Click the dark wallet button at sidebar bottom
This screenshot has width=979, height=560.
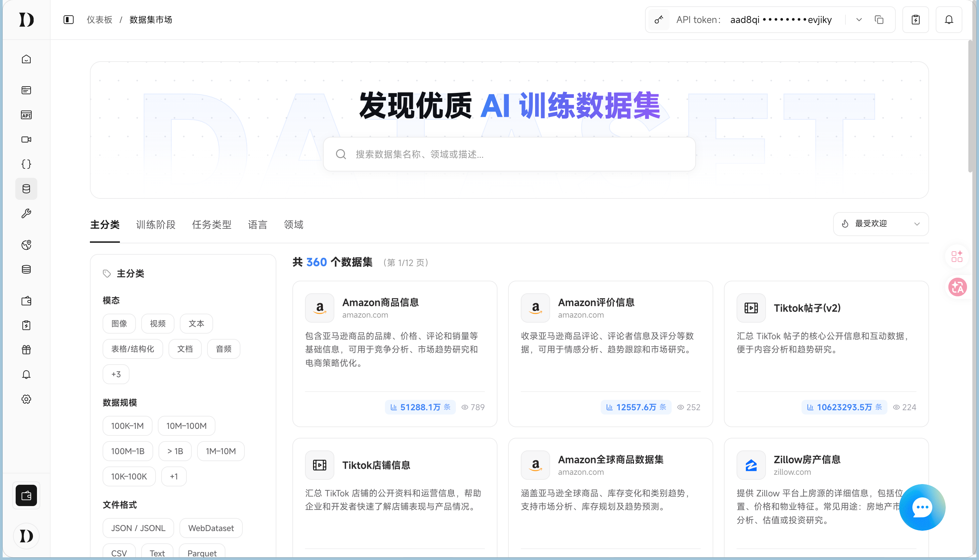pyautogui.click(x=26, y=496)
